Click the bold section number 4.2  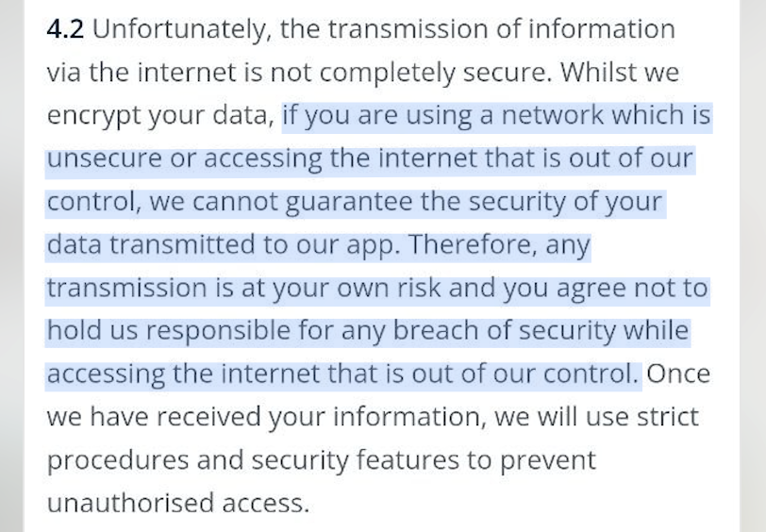coord(65,29)
